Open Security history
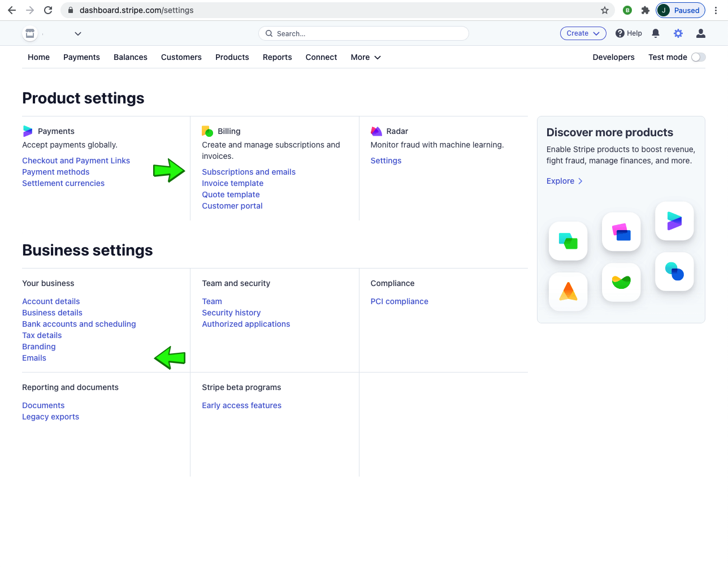 (231, 313)
